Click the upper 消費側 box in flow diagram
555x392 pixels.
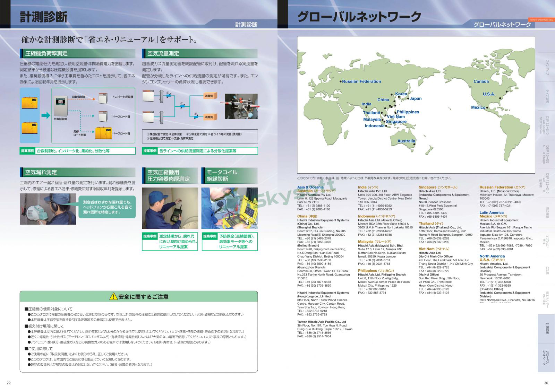[210, 96]
